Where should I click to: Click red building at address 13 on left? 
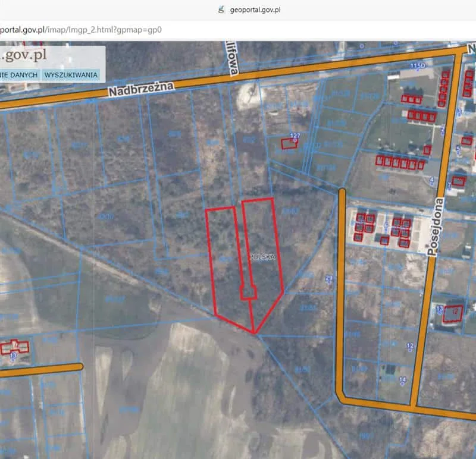pos(14,347)
